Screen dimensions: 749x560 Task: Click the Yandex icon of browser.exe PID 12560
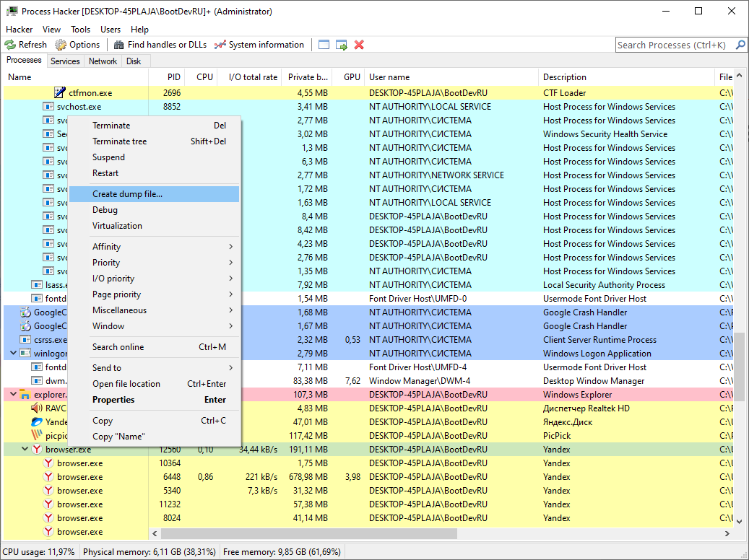pyautogui.click(x=37, y=450)
